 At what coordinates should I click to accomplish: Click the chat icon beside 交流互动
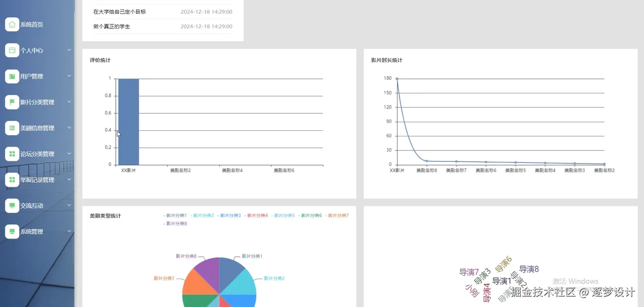(x=12, y=205)
